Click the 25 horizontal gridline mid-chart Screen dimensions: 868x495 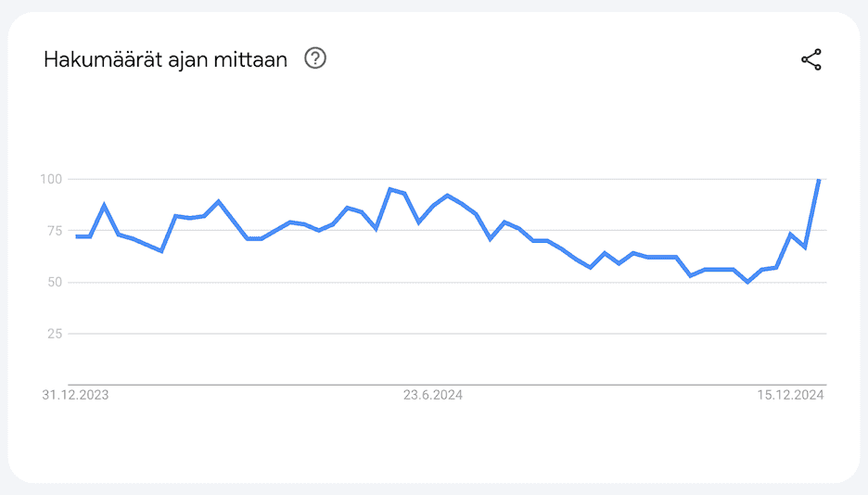[x=445, y=334]
